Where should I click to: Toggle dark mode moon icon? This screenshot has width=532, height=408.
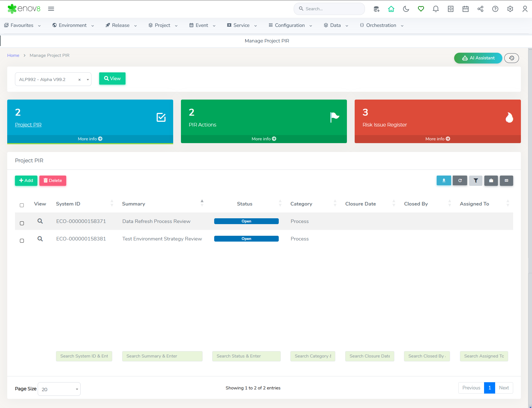406,9
